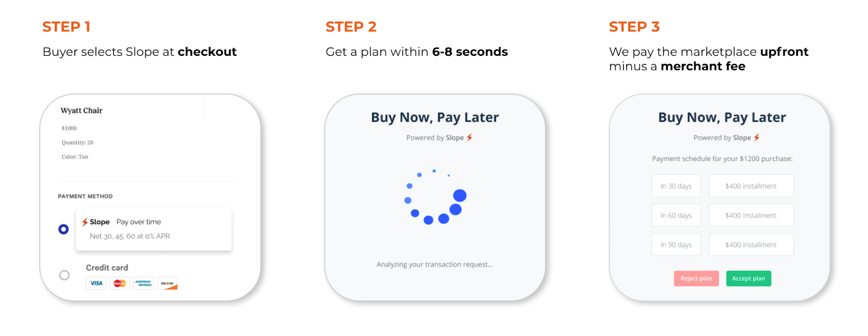Screen dimensions: 868x336
Task: Select the Credit card radio button
Action: click(x=64, y=275)
